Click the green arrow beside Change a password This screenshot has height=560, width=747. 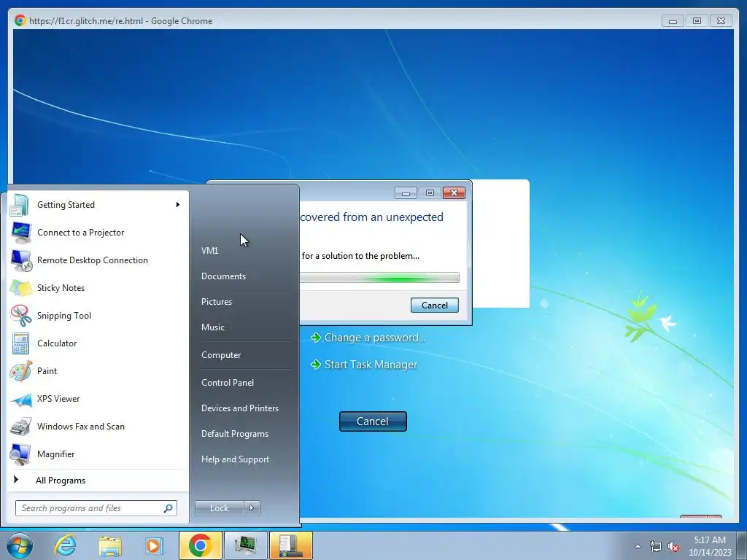point(315,338)
